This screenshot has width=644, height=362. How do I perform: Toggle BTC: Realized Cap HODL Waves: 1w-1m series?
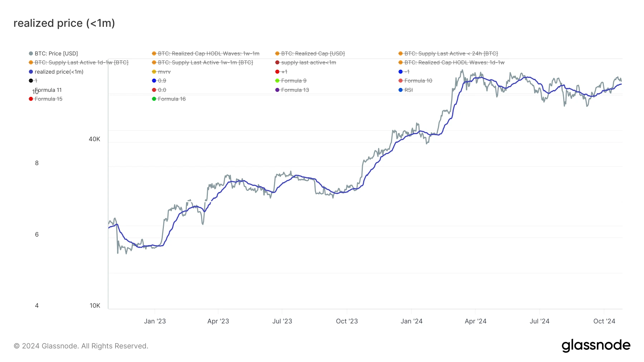(x=206, y=54)
